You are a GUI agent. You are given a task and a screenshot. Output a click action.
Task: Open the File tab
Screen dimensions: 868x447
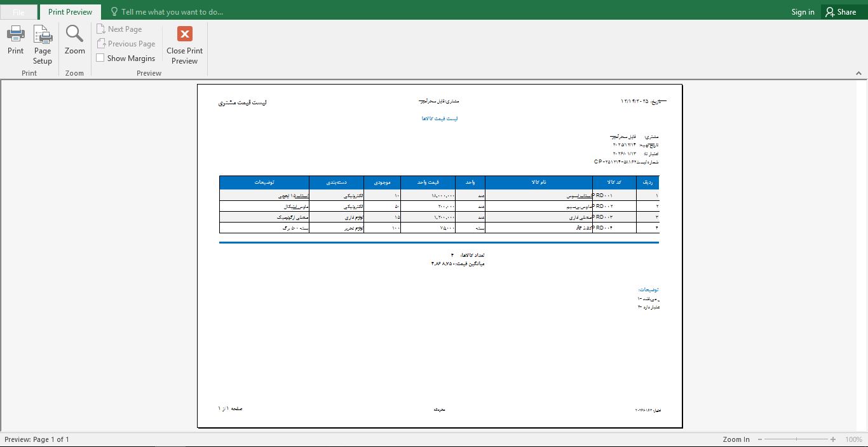click(x=18, y=12)
